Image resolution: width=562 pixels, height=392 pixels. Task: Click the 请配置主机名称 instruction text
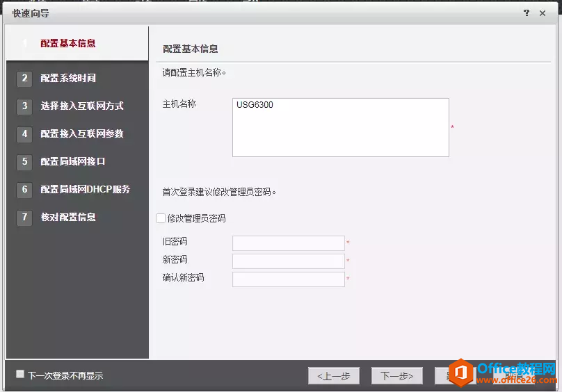[194, 73]
